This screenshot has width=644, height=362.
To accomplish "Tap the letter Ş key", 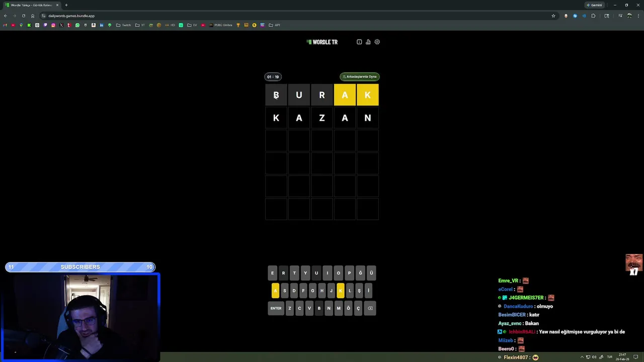I will (359, 291).
